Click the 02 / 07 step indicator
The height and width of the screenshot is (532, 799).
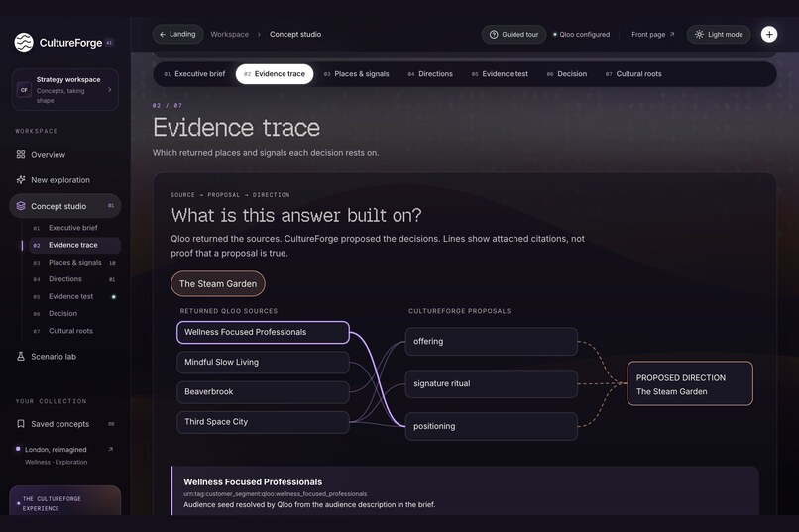tap(168, 105)
